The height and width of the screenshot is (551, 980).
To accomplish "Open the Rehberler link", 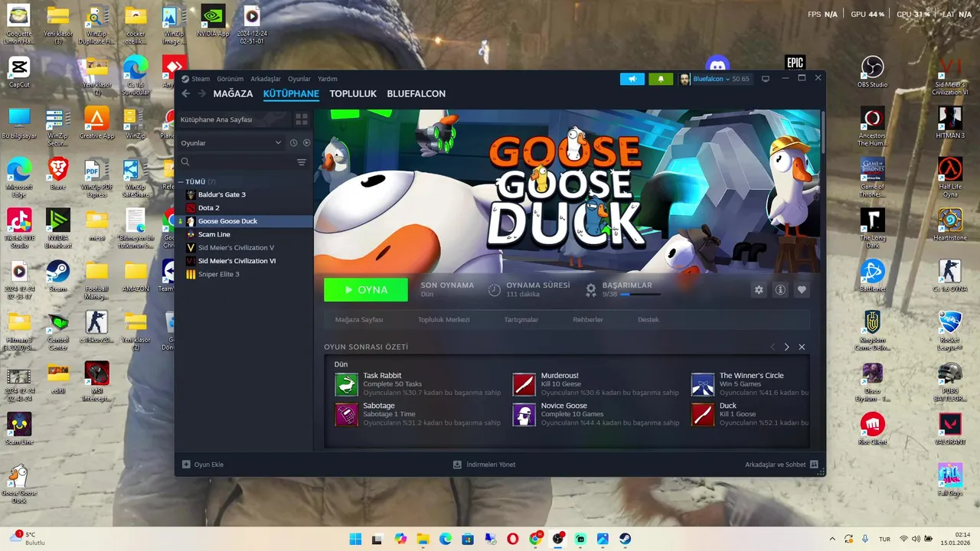I will pyautogui.click(x=588, y=319).
